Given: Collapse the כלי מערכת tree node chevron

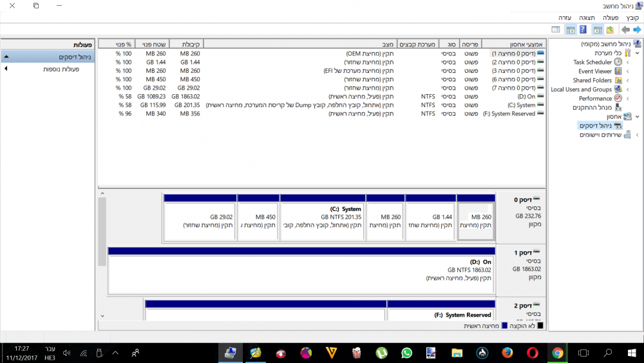Looking at the screenshot, I should (638, 53).
